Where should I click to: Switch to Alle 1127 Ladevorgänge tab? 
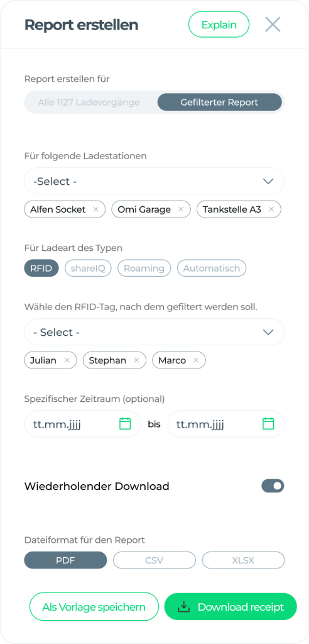pos(89,103)
